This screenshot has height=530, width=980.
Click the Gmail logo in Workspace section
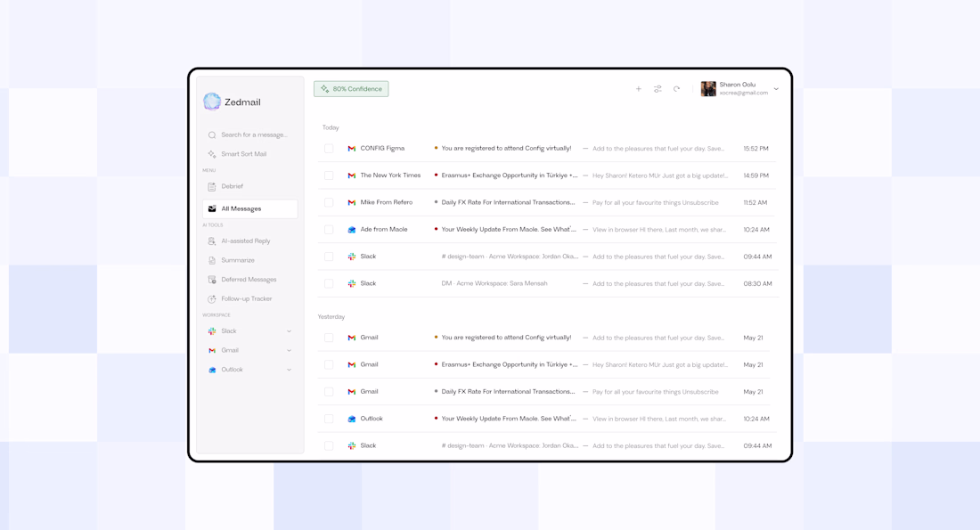(x=212, y=351)
